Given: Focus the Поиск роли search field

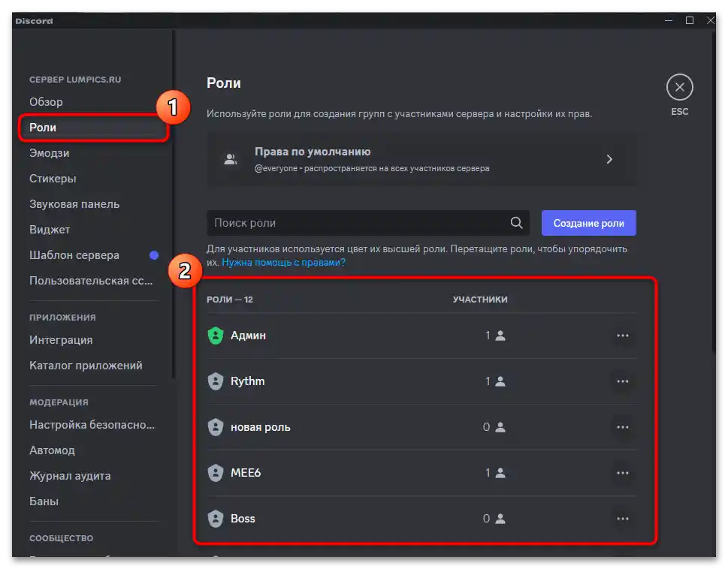Looking at the screenshot, I should (x=367, y=223).
